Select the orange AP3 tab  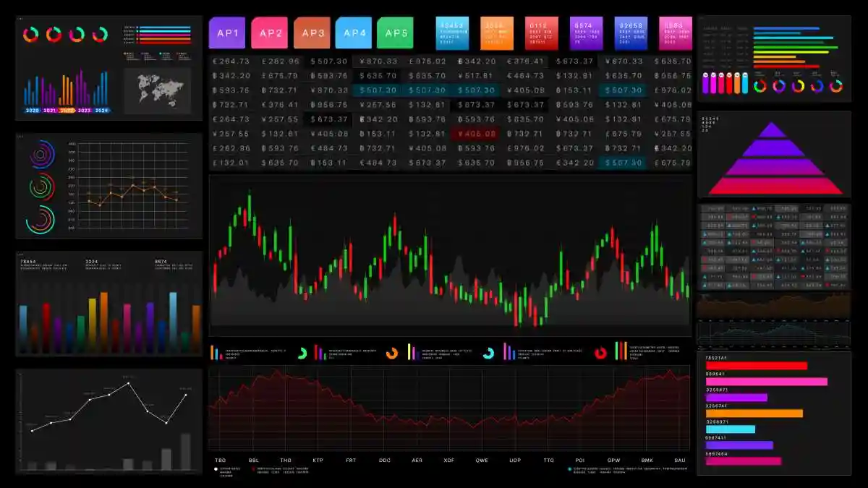[312, 33]
